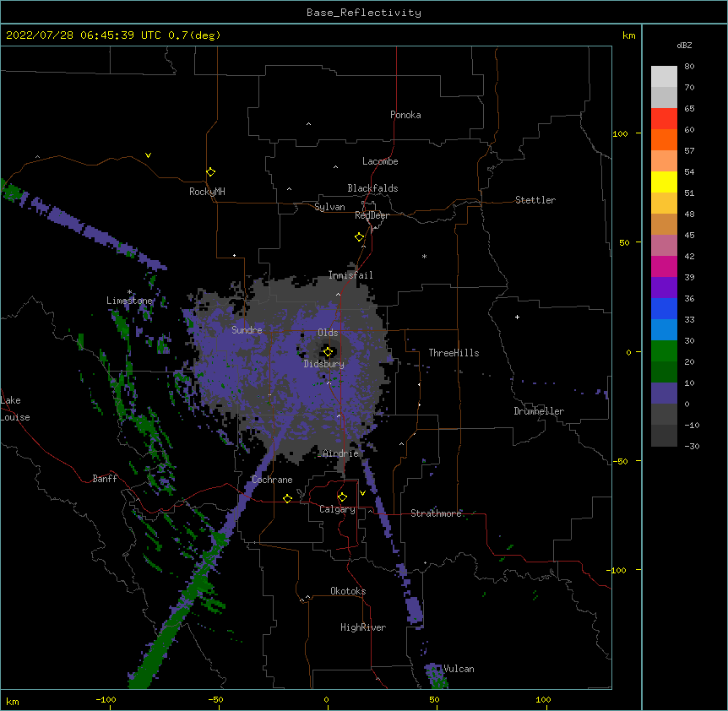728x711 pixels.
Task: Click the Lake Louise label
Action: (15, 409)
